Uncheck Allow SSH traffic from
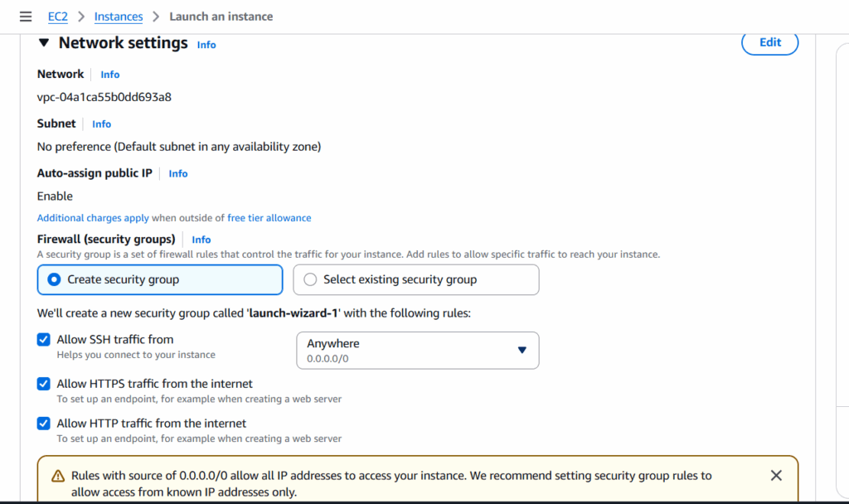 (x=44, y=340)
